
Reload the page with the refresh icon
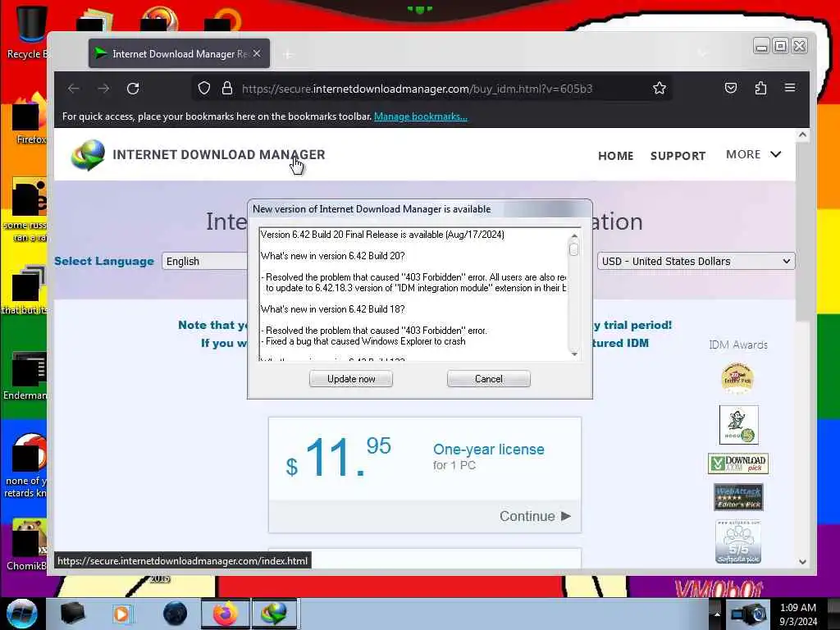[133, 89]
